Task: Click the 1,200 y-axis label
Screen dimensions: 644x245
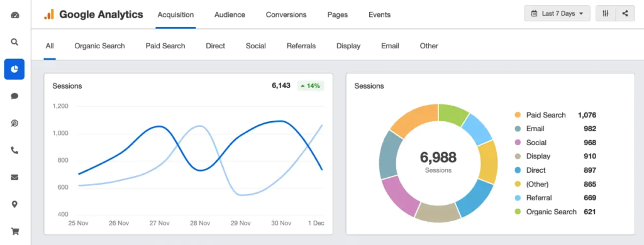Action: tap(60, 106)
